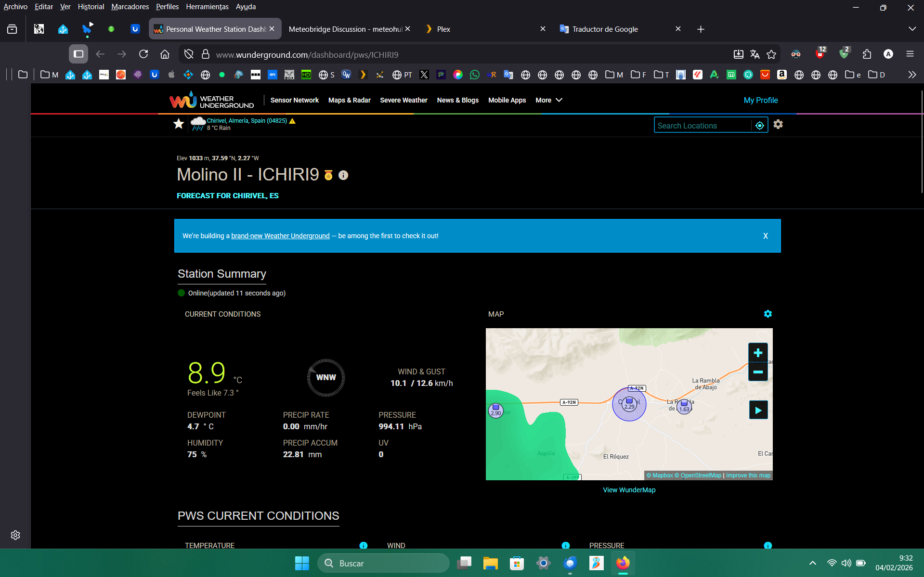Click the info icon next to TEMPERATURE
The width and height of the screenshot is (924, 577).
(363, 545)
